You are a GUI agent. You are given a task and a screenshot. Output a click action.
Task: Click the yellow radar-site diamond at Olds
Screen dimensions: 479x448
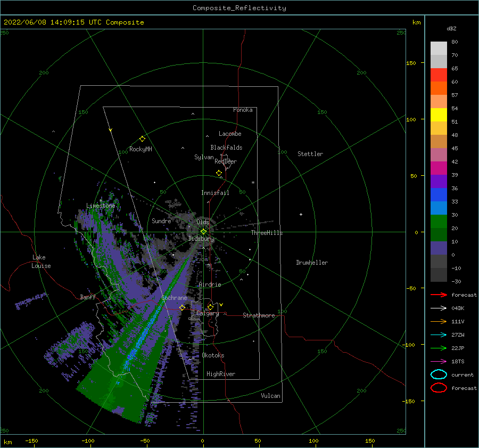pyautogui.click(x=203, y=232)
